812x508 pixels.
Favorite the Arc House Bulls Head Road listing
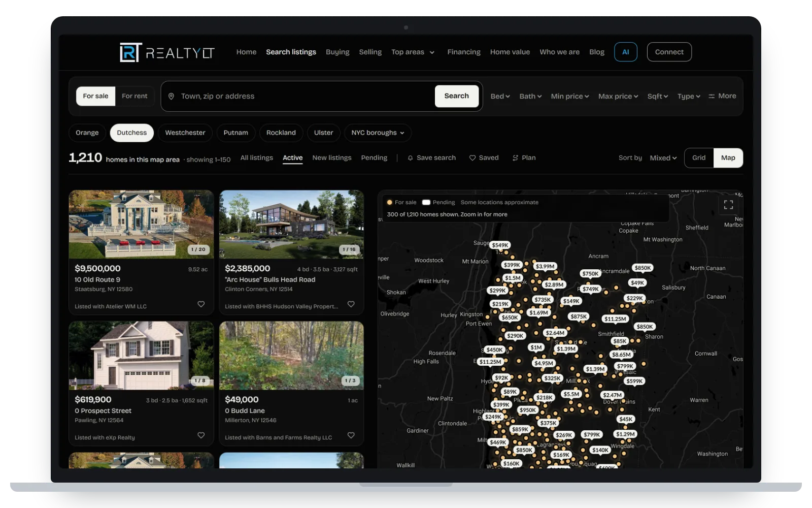(351, 304)
